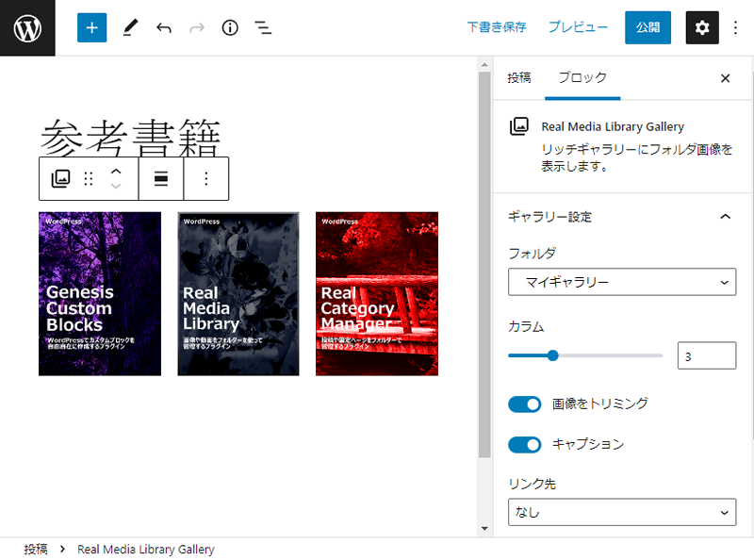Switch to the ブロック tab

pos(582,78)
